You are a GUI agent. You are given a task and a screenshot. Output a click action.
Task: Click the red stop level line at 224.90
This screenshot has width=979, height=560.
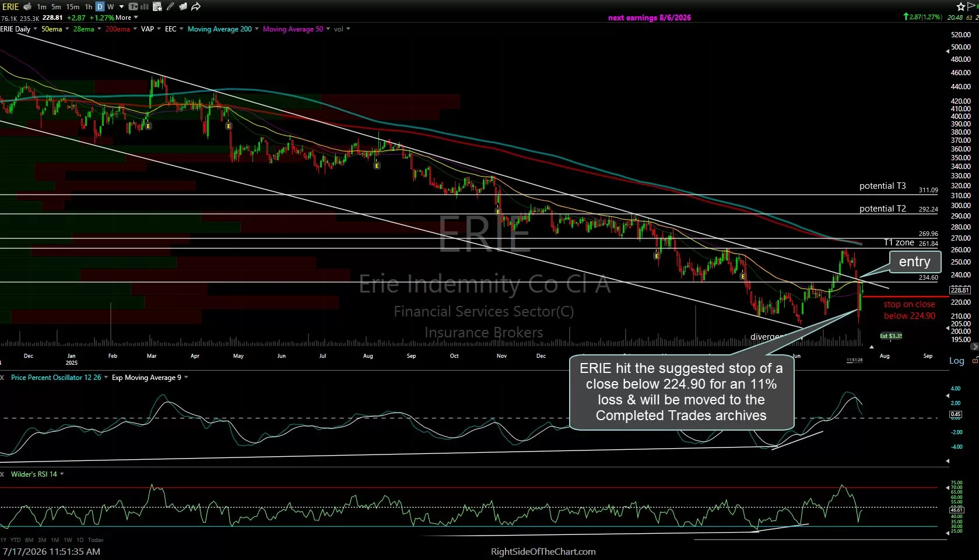point(905,297)
